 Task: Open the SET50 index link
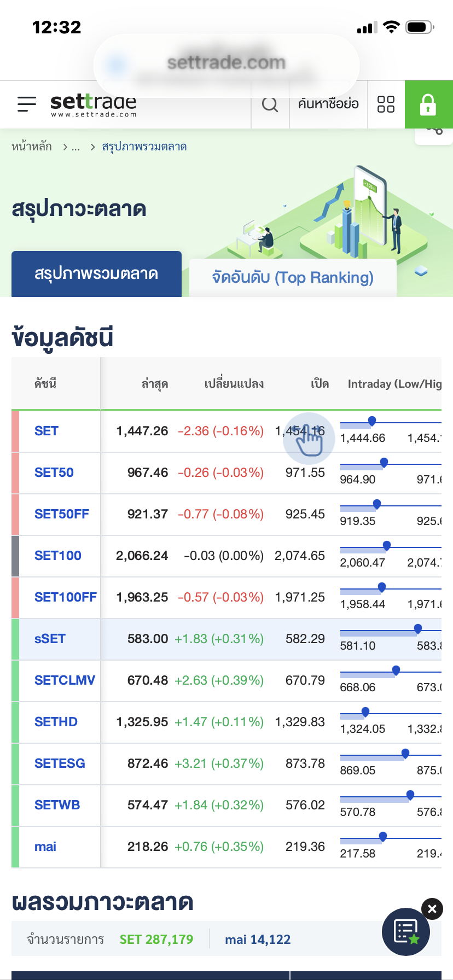click(54, 472)
